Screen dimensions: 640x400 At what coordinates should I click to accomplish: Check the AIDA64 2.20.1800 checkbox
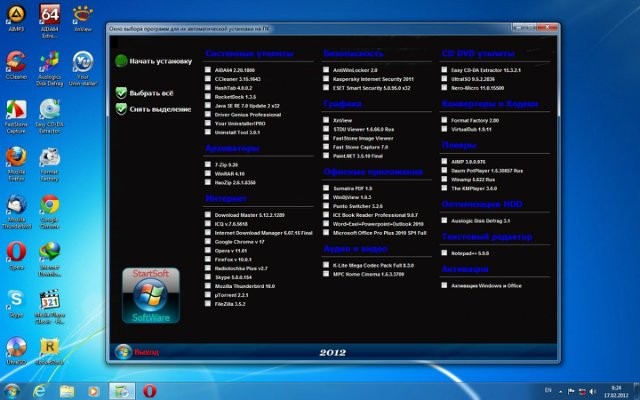pyautogui.click(x=208, y=70)
